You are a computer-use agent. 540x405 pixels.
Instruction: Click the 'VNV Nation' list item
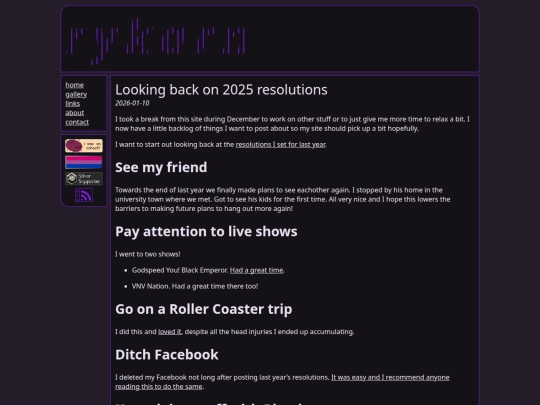[195, 286]
